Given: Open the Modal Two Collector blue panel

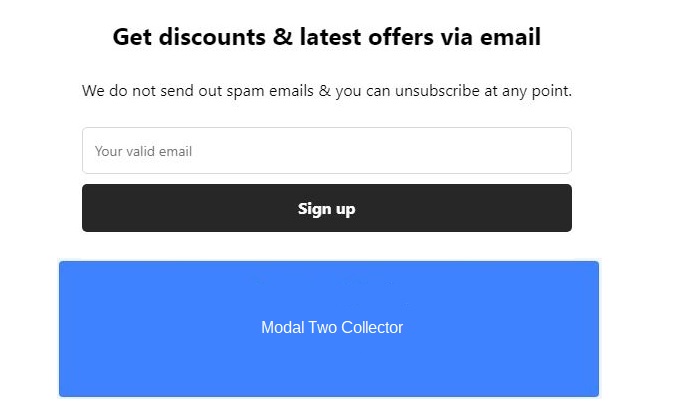Looking at the screenshot, I should click(329, 328).
